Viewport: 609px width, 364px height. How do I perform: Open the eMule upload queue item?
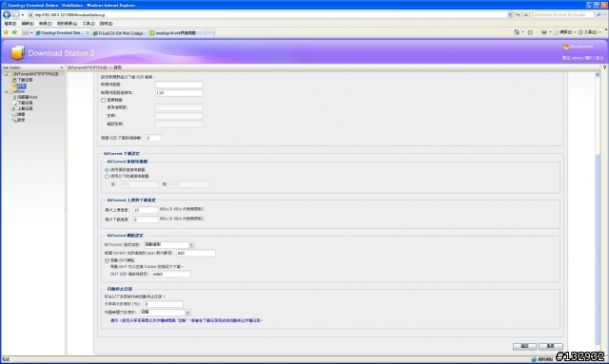click(x=23, y=108)
